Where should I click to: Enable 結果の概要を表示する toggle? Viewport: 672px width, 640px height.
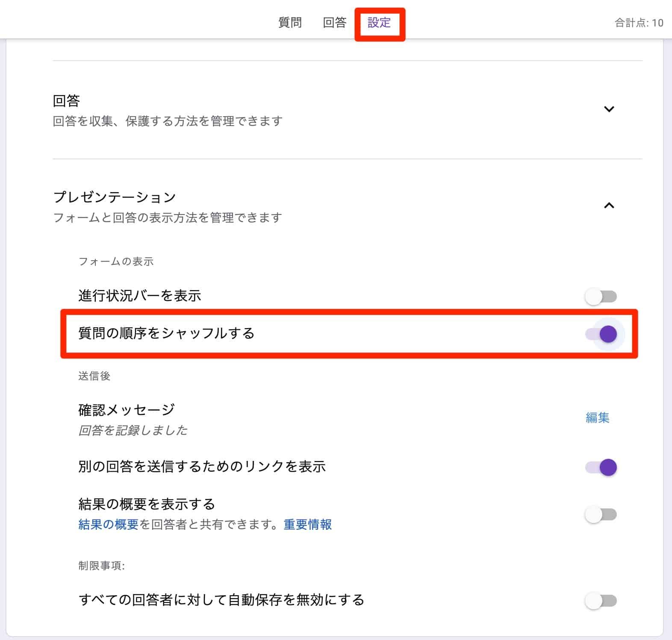pyautogui.click(x=601, y=514)
